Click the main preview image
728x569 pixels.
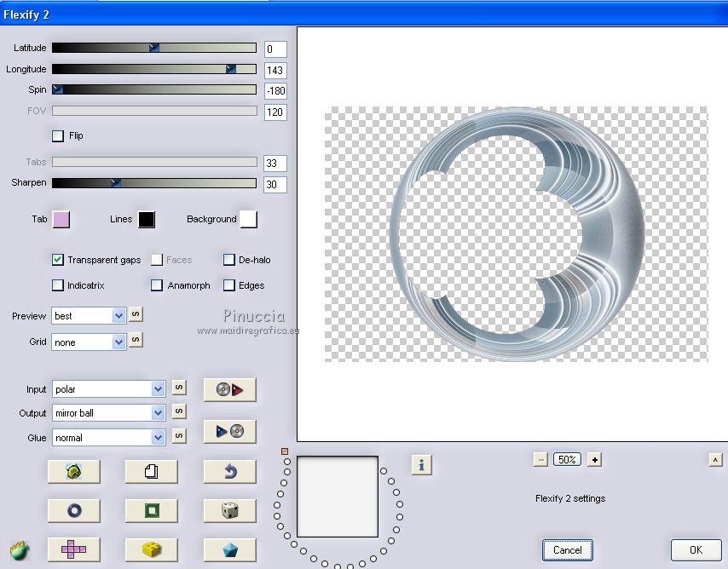[516, 234]
